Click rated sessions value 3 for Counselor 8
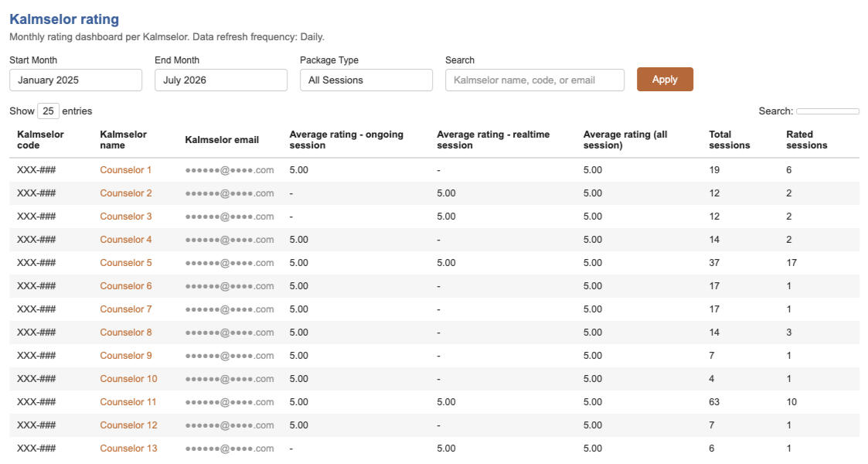Screen dimensions: 868x464 (x=789, y=333)
